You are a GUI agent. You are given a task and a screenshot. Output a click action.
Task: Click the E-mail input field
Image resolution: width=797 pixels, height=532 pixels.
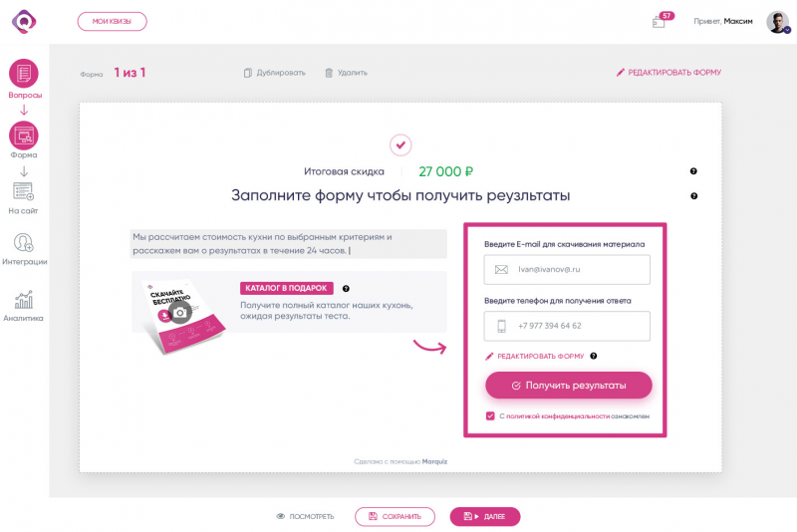(x=567, y=269)
